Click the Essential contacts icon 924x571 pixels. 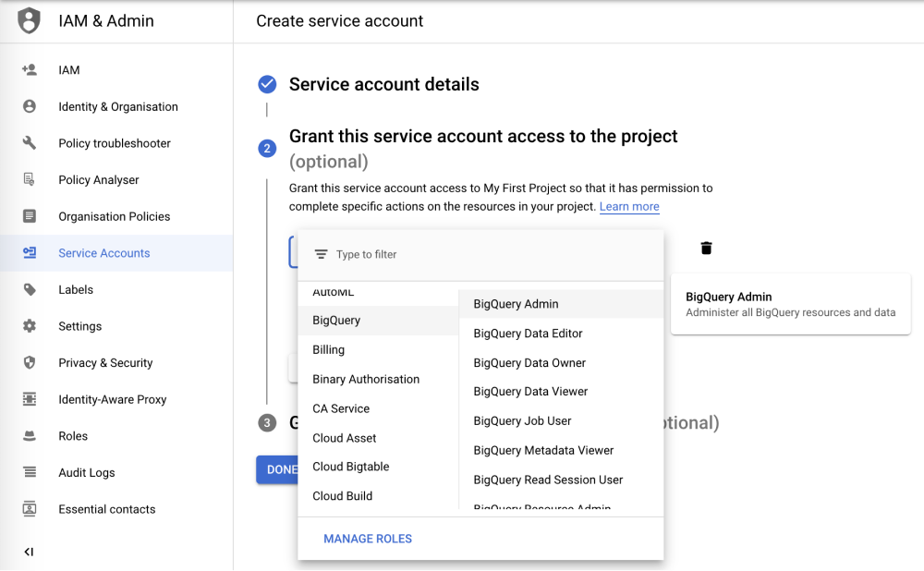pos(30,509)
